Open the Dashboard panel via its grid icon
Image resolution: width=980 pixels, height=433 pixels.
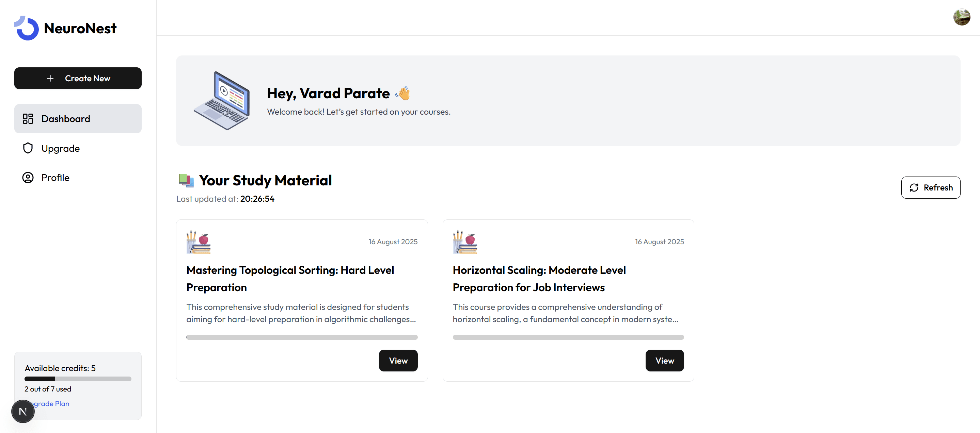[x=28, y=119]
